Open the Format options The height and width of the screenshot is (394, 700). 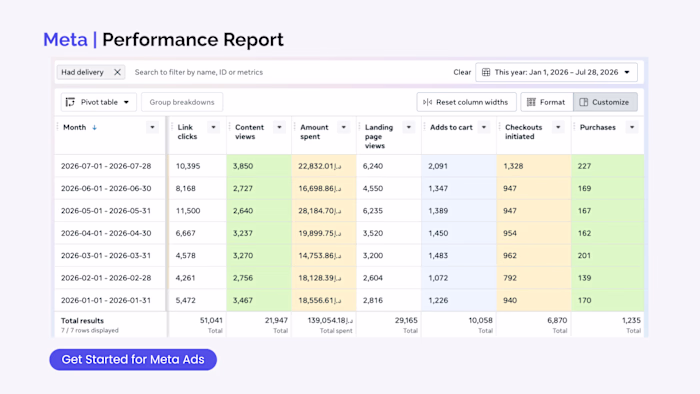547,102
